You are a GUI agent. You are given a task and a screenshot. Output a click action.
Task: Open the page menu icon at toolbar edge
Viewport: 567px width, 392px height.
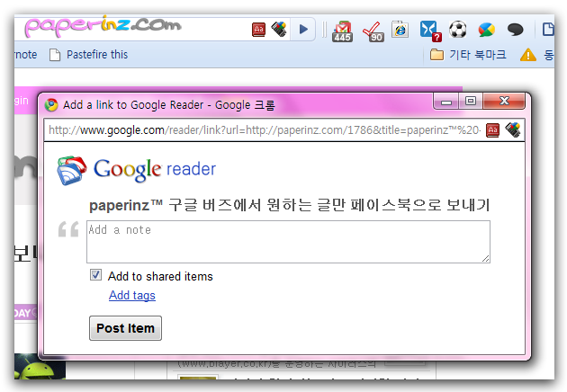pyautogui.click(x=548, y=30)
